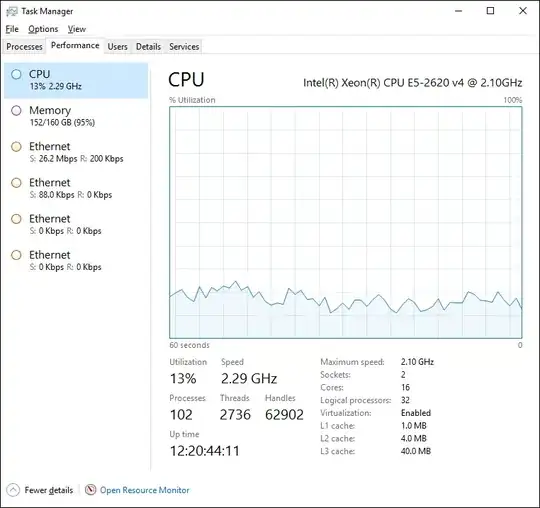Screen dimensions: 540x508
Task: Open Resource Monitor link
Action: pyautogui.click(x=145, y=490)
